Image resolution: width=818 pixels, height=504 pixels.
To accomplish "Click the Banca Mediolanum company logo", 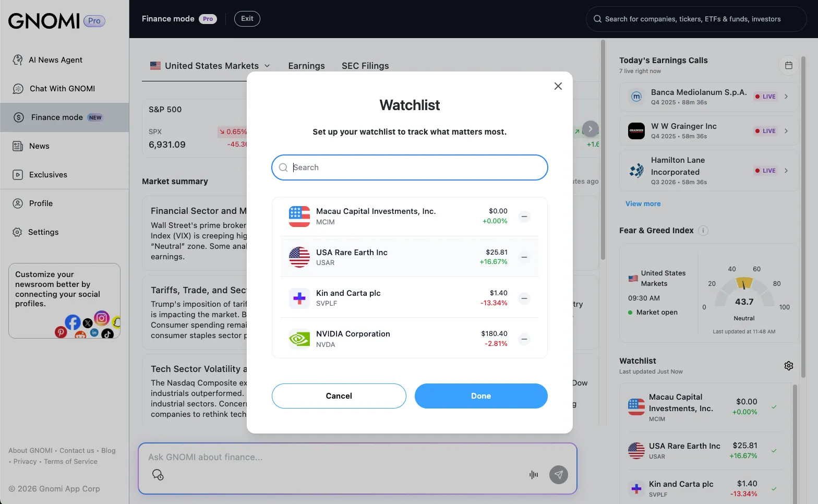I will [x=636, y=97].
